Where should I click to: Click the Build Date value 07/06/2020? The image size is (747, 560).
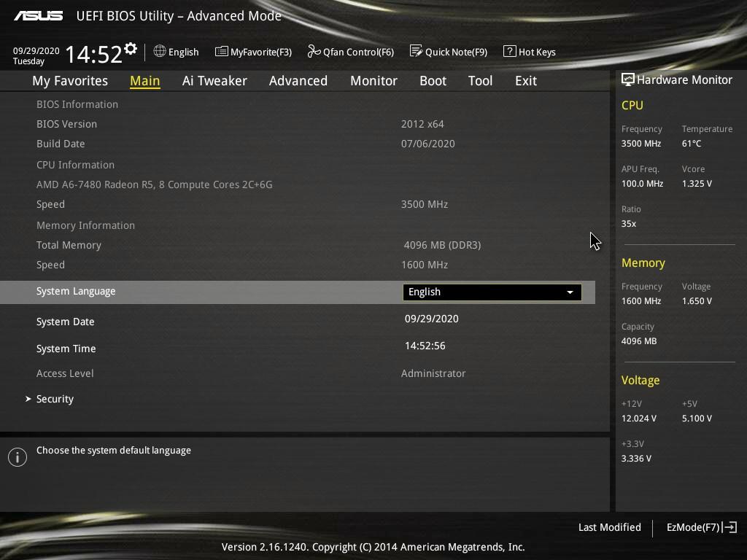pyautogui.click(x=427, y=144)
